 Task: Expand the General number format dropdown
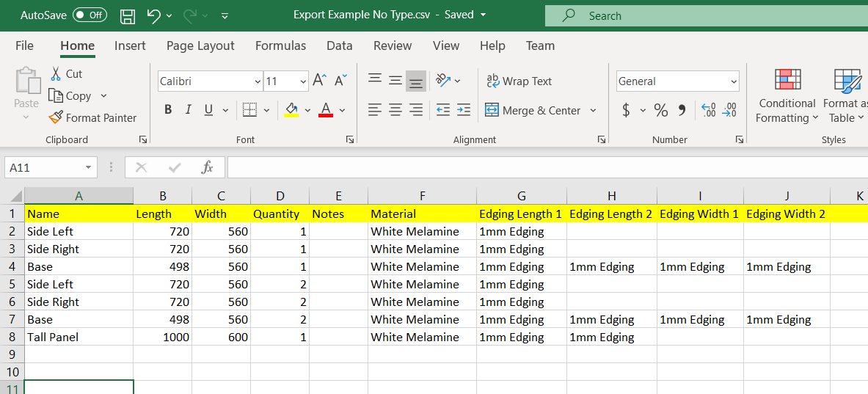(x=734, y=81)
